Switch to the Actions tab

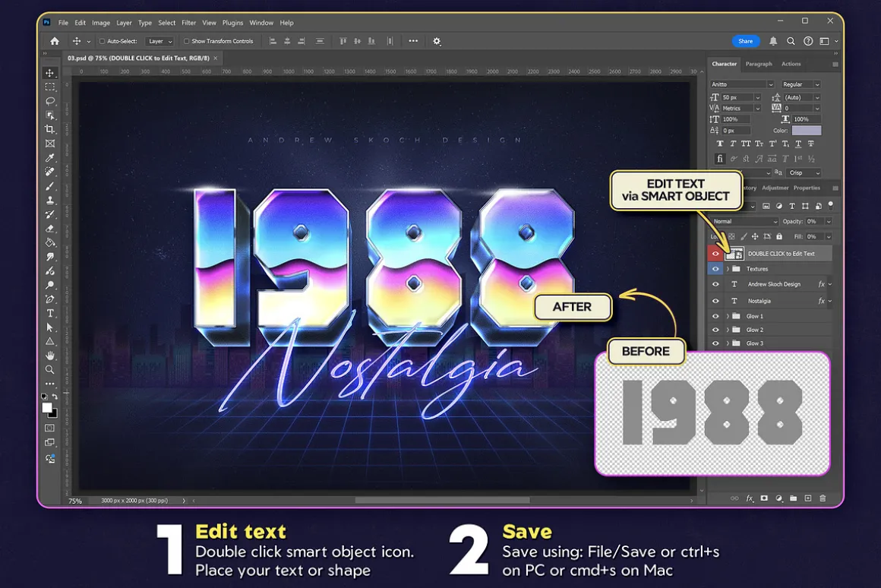tap(791, 64)
